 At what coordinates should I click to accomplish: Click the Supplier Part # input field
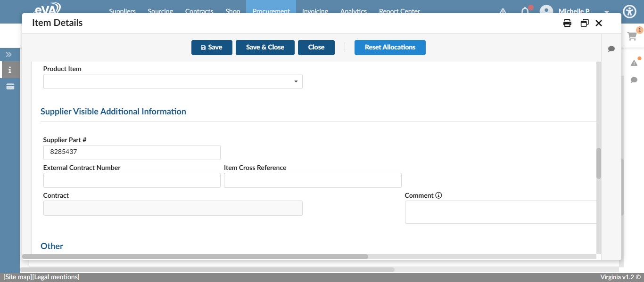pyautogui.click(x=132, y=152)
